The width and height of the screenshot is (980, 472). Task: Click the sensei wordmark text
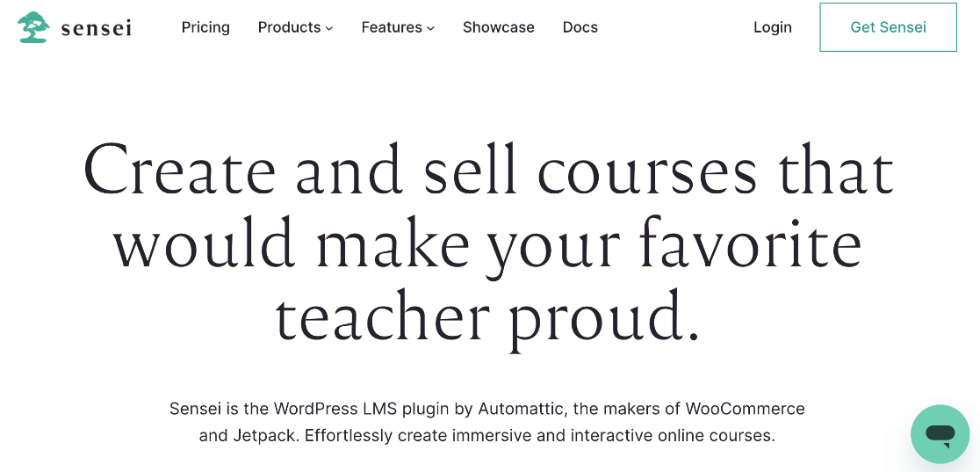[x=97, y=28]
